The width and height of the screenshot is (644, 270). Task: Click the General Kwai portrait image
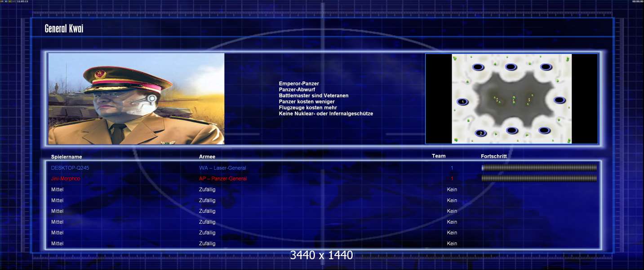136,99
